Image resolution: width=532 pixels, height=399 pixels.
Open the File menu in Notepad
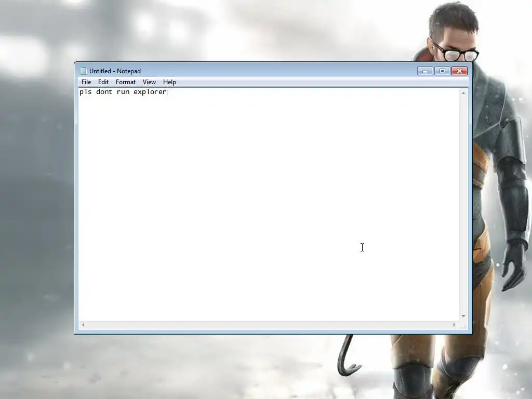coord(86,82)
